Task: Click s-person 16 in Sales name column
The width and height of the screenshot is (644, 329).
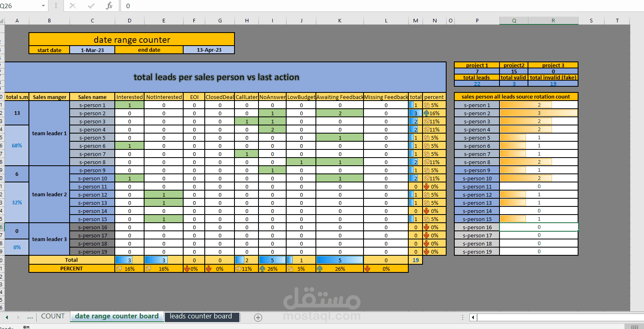Action: point(92,227)
